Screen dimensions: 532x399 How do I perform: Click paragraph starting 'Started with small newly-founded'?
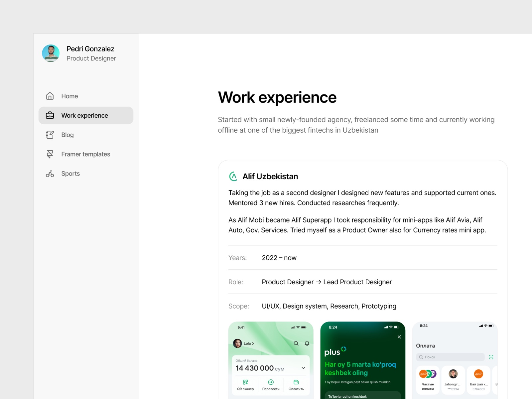tap(356, 125)
